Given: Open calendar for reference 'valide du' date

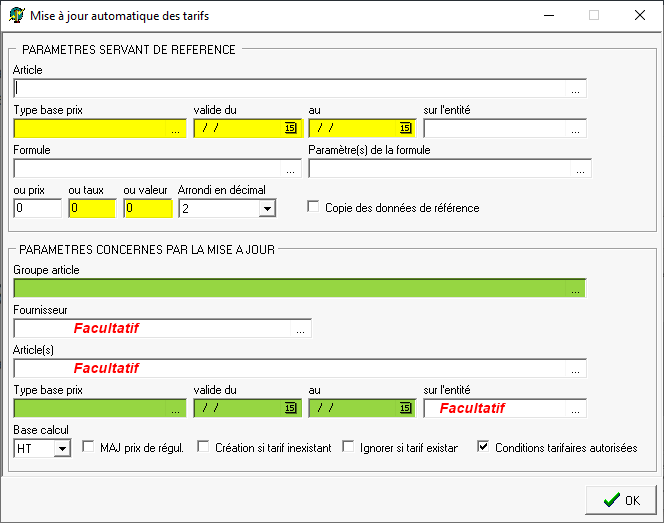Looking at the screenshot, I should [290, 128].
